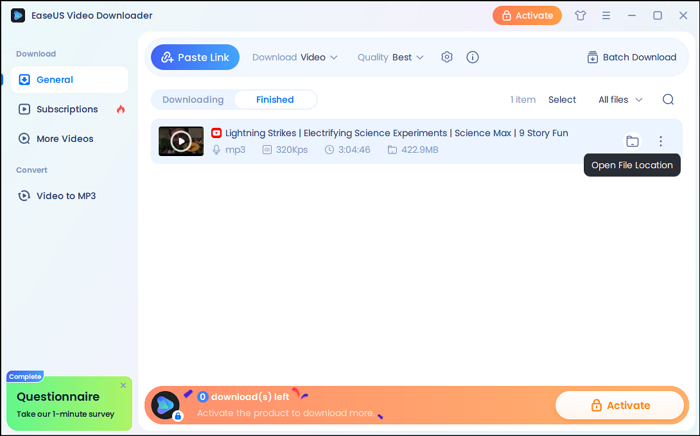Open the Questionnaire survey banner
The width and height of the screenshot is (700, 436).
69,403
